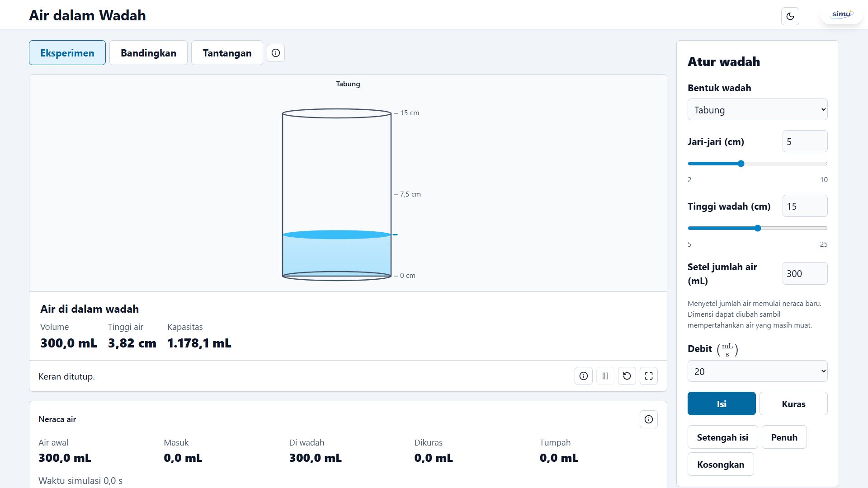
Task: Set container to Setengah isi
Action: [722, 437]
